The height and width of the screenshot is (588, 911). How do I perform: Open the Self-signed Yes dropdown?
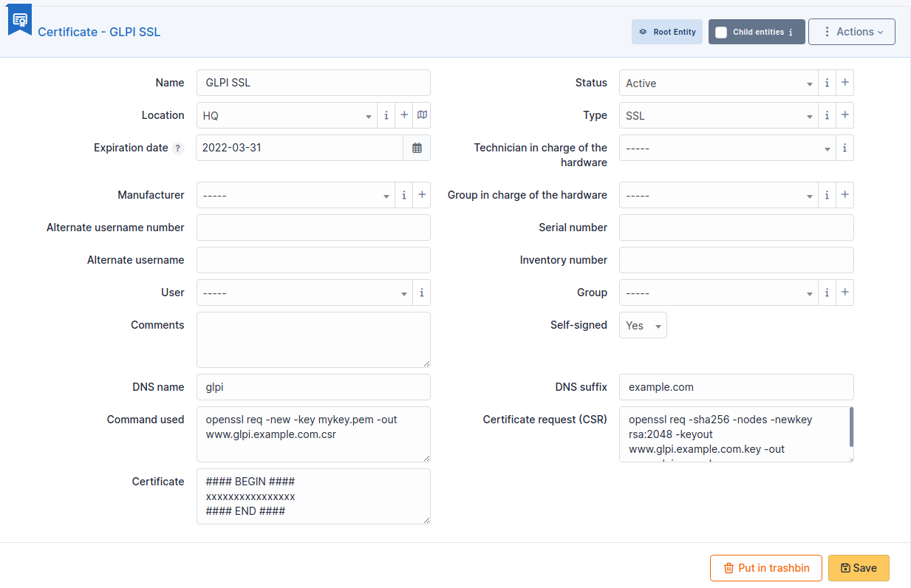(643, 325)
